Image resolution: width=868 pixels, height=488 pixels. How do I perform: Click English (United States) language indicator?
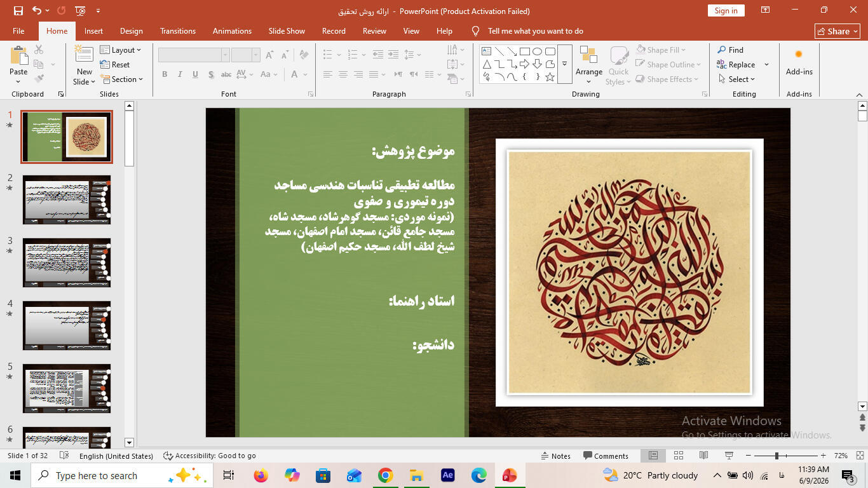point(116,456)
